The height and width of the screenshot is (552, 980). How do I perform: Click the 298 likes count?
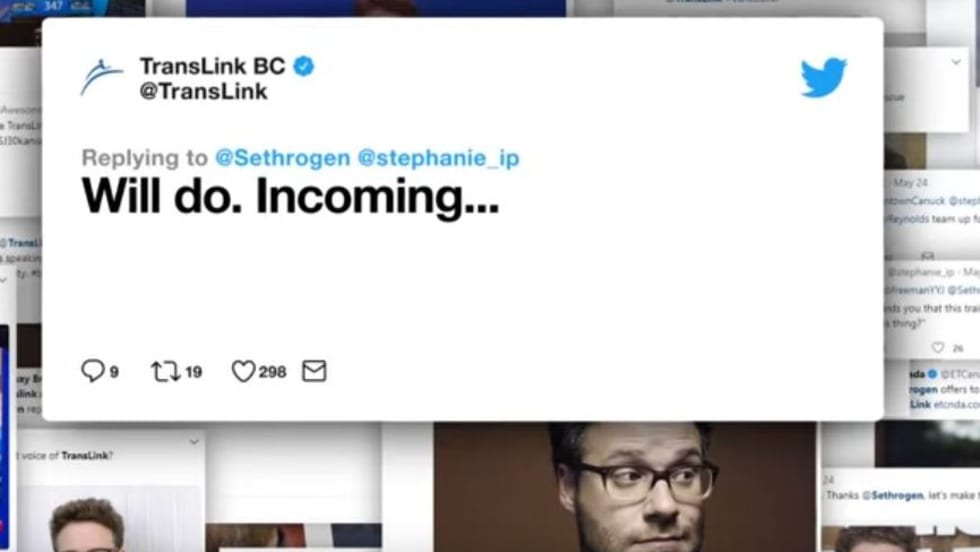(x=272, y=372)
